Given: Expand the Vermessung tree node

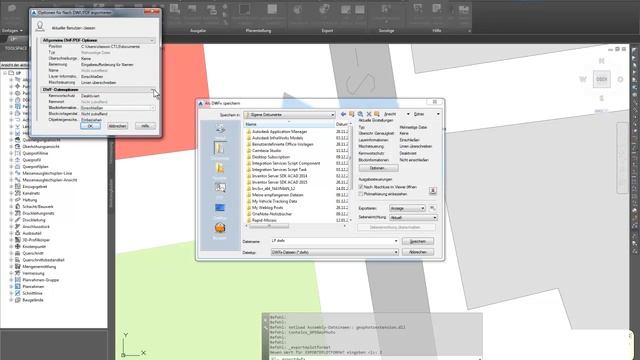Looking at the screenshot, I should [x=11, y=273].
